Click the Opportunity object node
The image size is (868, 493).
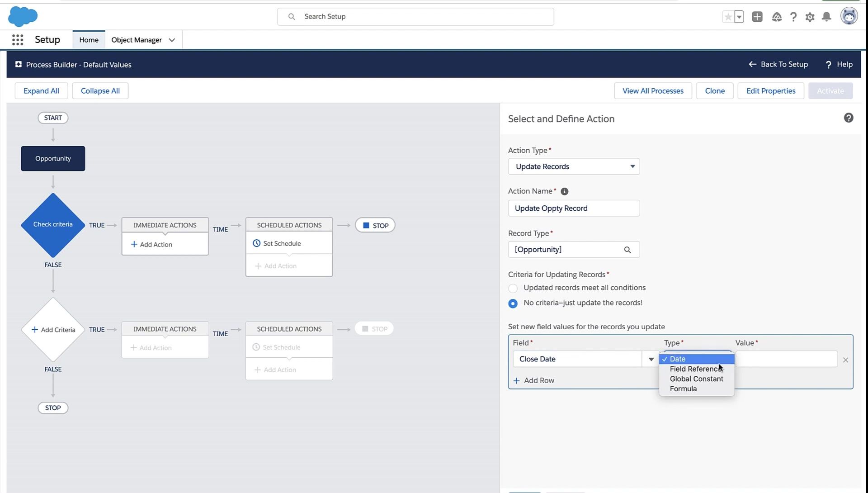pos(53,158)
